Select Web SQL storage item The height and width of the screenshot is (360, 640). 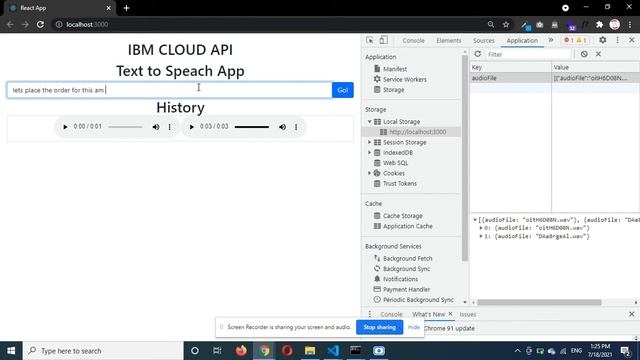(x=395, y=163)
